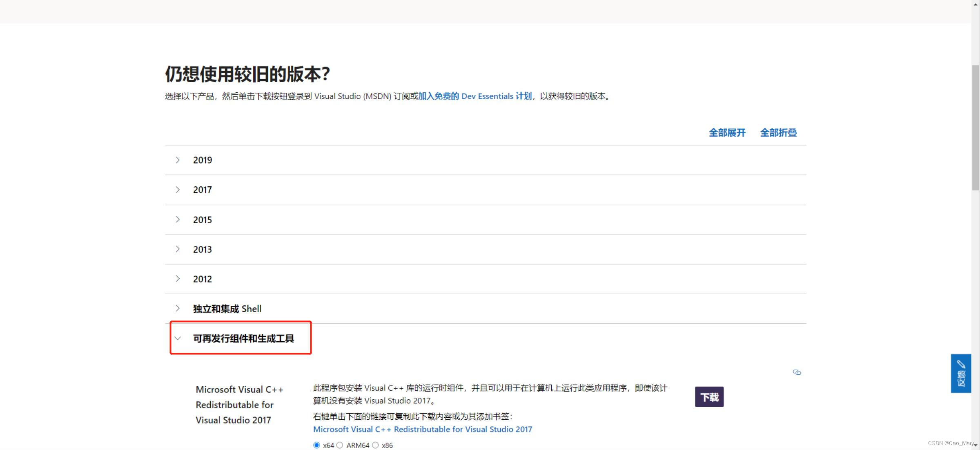
Task: Open Microsoft Visual C++ Redistributable 2017 link
Action: 422,429
